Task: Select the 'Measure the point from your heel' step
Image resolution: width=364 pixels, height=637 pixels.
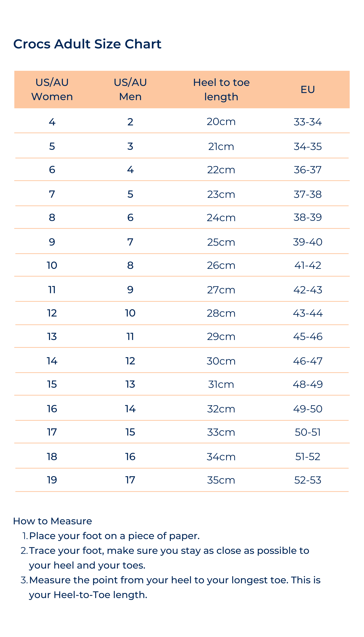Action: tap(175, 580)
